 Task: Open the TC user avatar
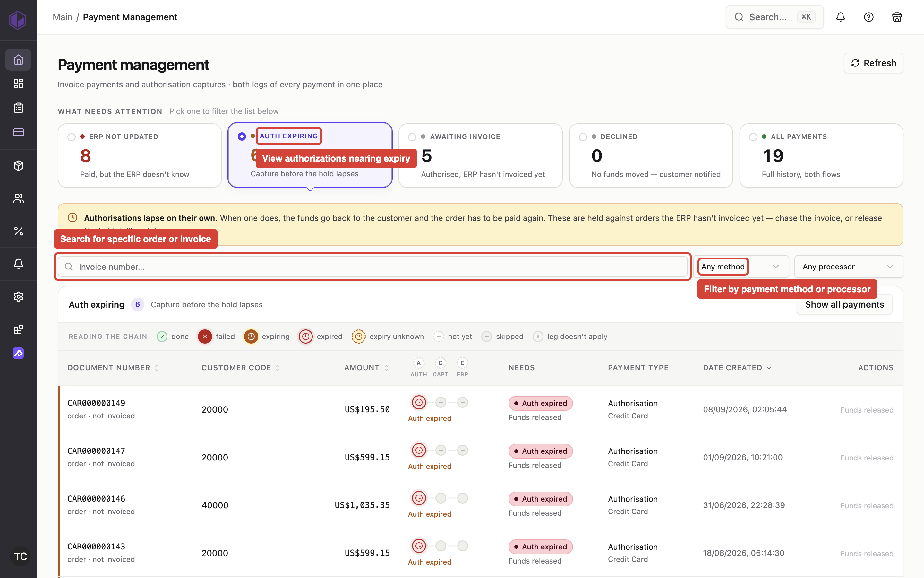(20, 556)
